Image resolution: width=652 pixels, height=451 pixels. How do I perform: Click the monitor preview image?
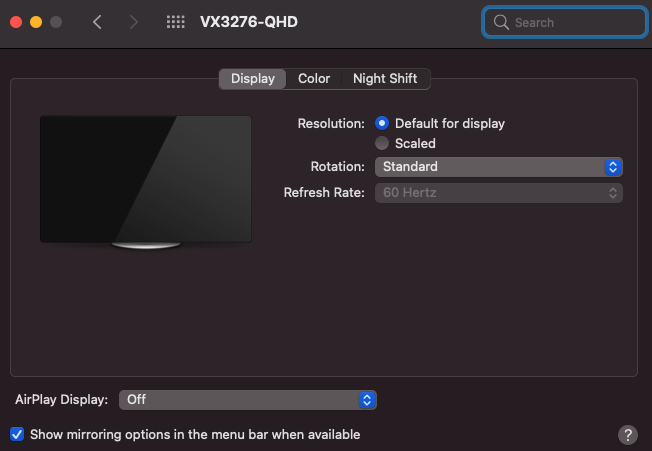click(146, 179)
